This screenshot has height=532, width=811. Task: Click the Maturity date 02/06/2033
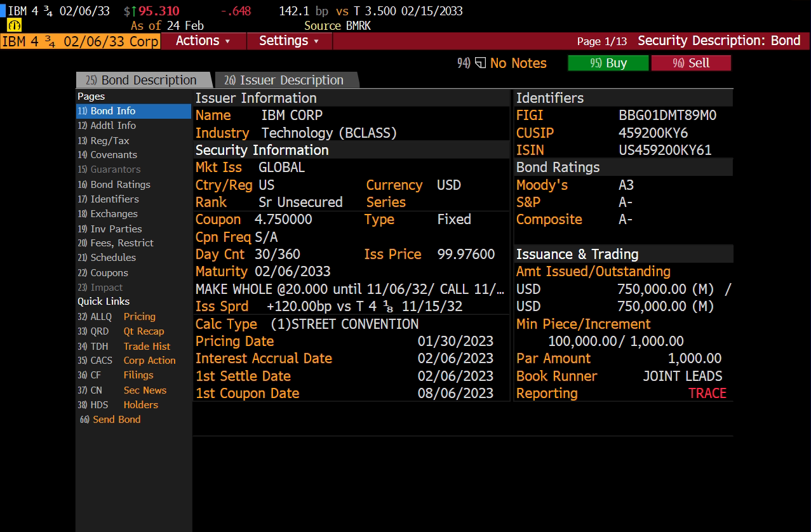292,272
